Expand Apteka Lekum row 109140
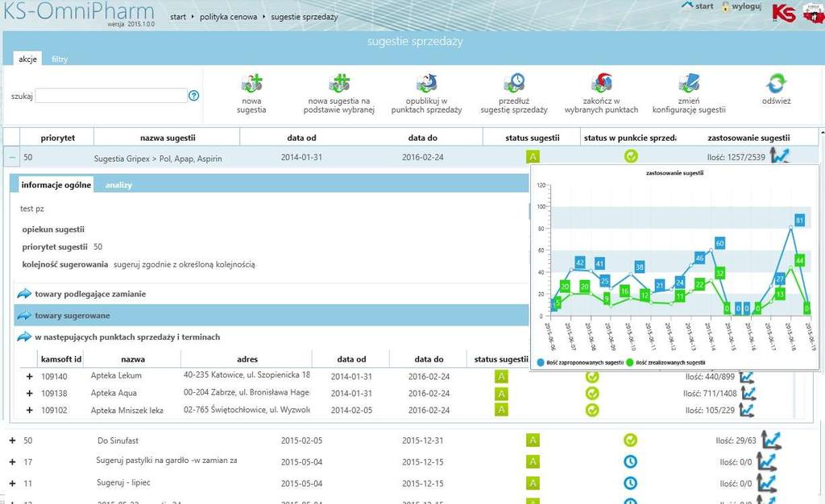 [x=30, y=376]
